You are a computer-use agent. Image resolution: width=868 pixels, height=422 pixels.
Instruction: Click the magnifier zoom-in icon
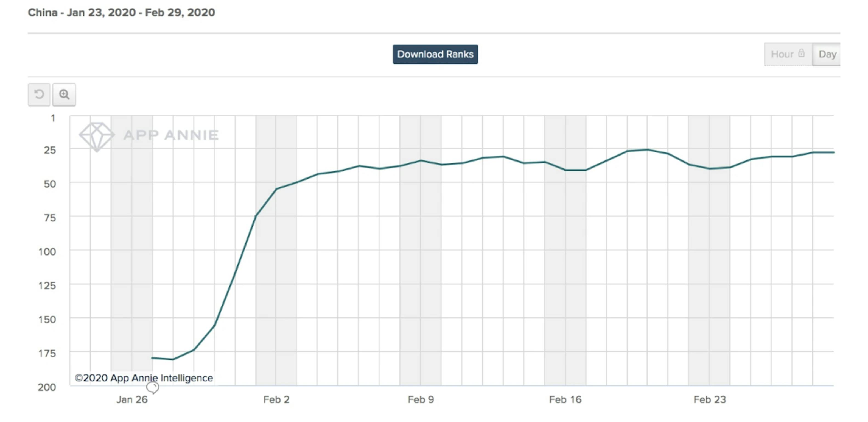pyautogui.click(x=64, y=95)
